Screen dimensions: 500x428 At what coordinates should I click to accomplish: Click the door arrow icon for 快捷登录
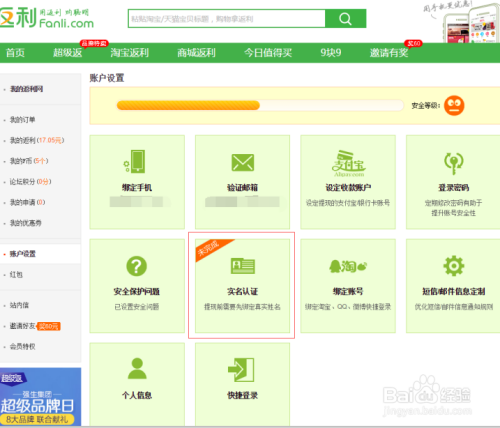point(241,370)
